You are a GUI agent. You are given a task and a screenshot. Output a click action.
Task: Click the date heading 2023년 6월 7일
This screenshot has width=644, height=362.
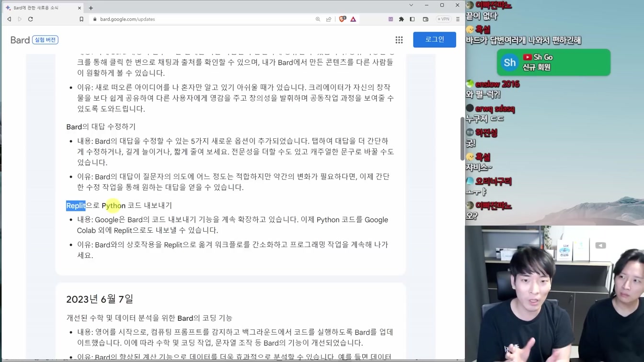tap(100, 299)
